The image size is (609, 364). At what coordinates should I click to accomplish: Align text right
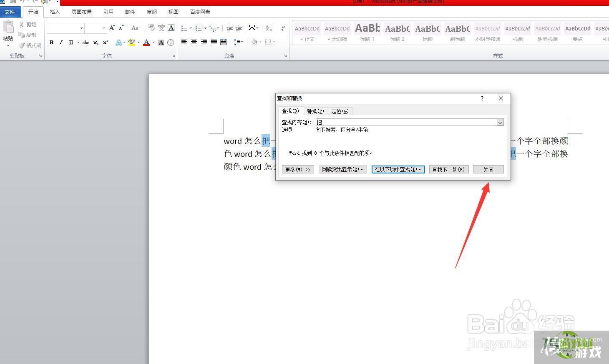204,42
